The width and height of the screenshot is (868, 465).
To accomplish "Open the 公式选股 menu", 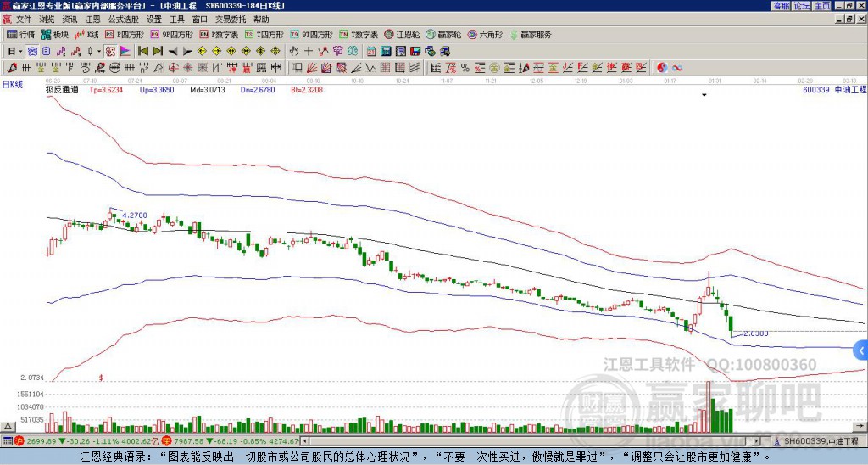I will [124, 20].
